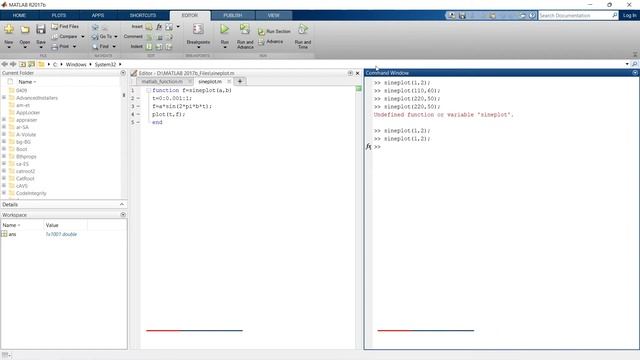Add a new editor tab with plus
Viewport: 640px width, 360px height.
tap(240, 82)
